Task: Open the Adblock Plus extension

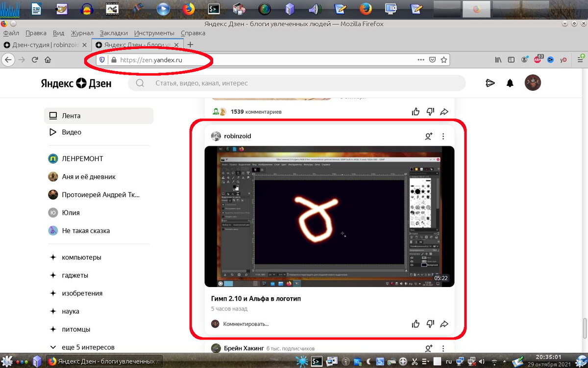Action: click(538, 59)
